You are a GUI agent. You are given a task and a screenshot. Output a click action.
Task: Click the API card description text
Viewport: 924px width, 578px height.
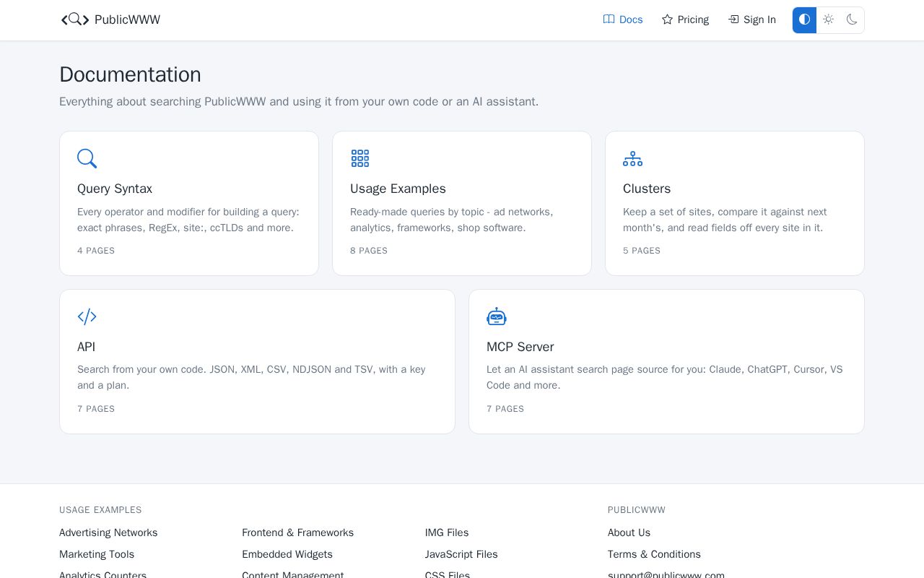pyautogui.click(x=251, y=377)
